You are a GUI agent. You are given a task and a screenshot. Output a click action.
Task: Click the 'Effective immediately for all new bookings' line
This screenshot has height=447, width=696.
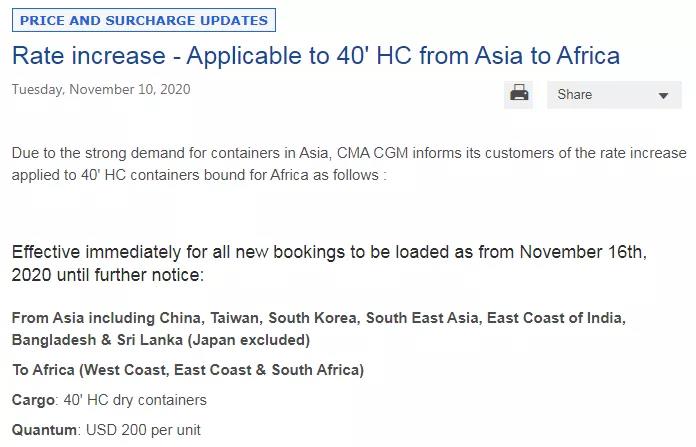(x=329, y=252)
